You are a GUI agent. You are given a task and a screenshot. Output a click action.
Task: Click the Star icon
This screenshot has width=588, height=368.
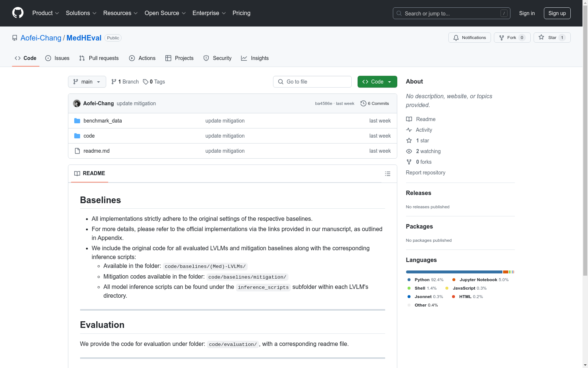pos(541,37)
